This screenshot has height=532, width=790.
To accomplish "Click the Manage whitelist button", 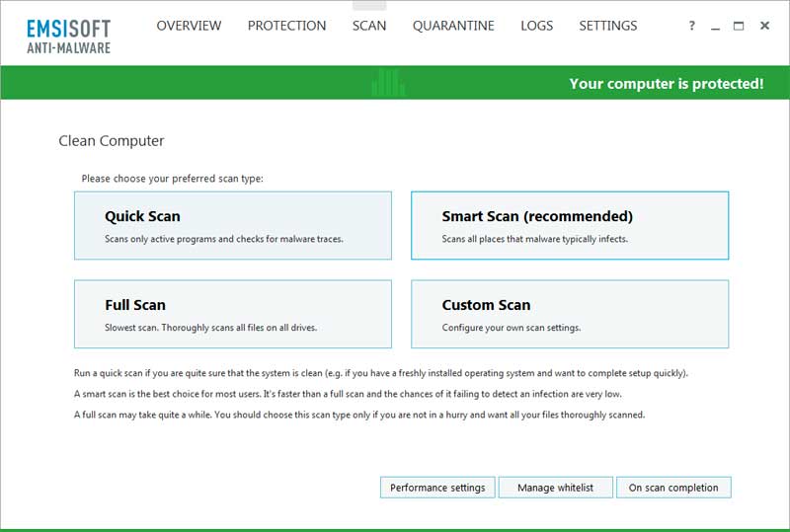I will (555, 488).
